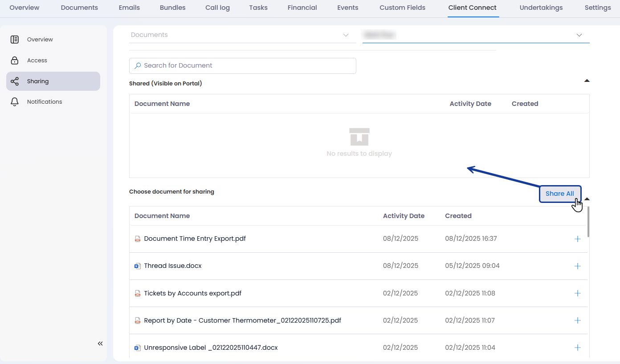Click the Search for Document field

click(243, 66)
